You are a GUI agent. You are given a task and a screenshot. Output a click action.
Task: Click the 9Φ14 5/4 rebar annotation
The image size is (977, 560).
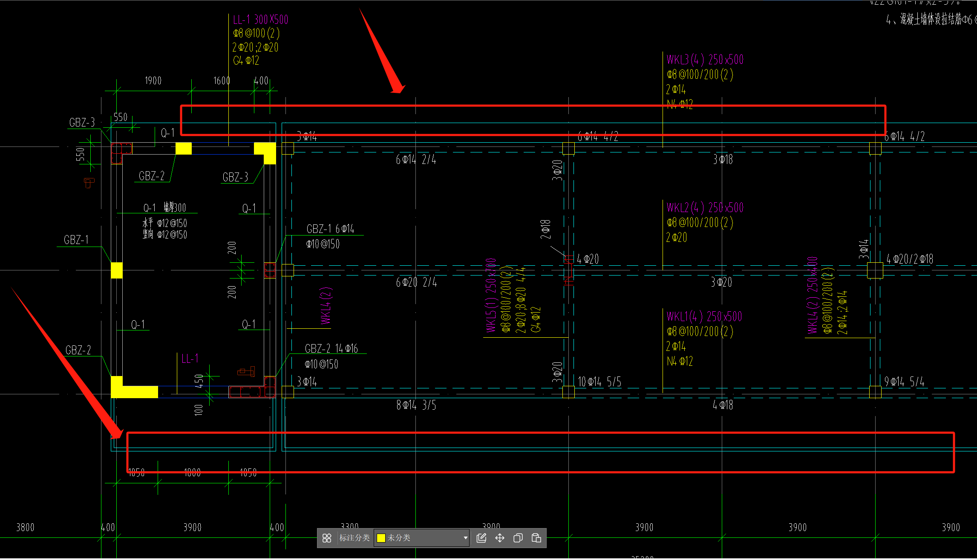(904, 382)
